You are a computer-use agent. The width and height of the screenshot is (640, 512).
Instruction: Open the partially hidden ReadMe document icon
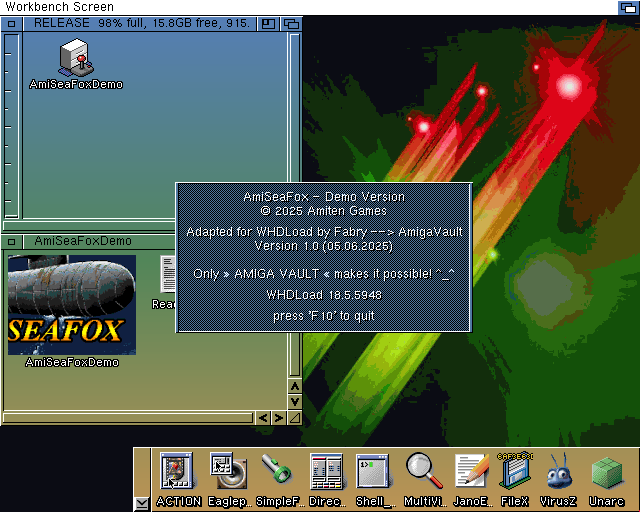[168, 274]
